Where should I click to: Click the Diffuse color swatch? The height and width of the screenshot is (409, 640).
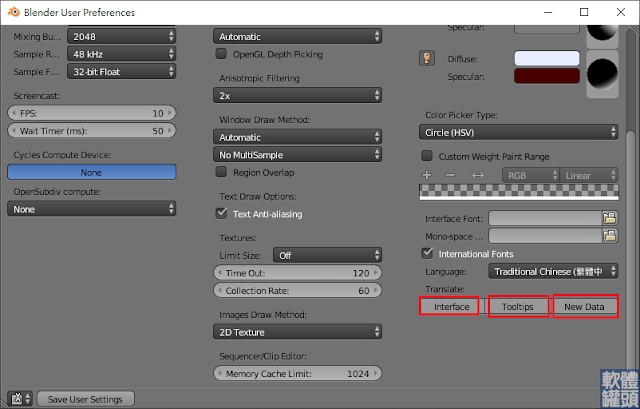tap(547, 58)
